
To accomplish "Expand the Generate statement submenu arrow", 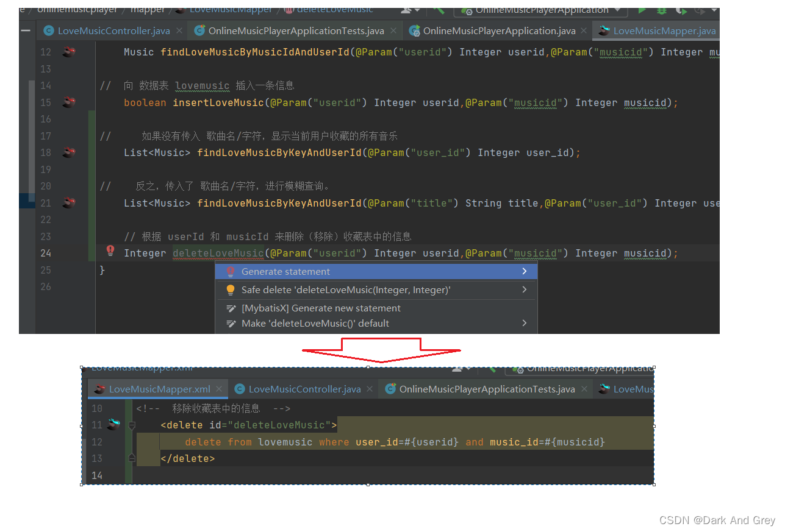I will pos(525,271).
